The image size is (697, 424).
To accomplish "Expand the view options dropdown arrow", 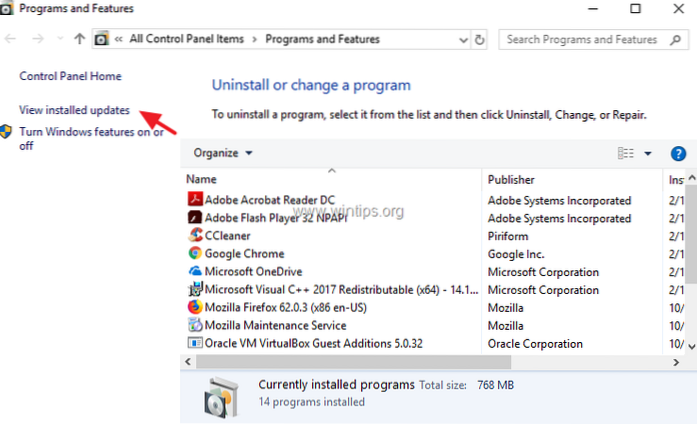I will 647,153.
